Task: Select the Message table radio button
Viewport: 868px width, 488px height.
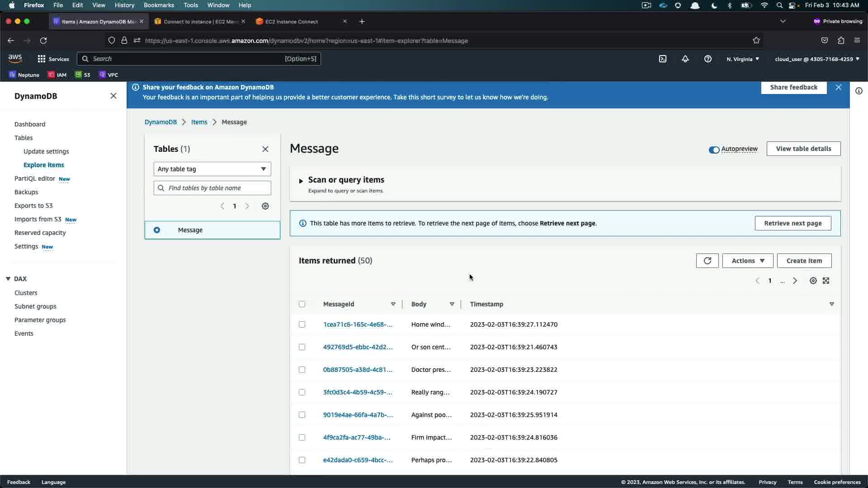Action: (157, 230)
